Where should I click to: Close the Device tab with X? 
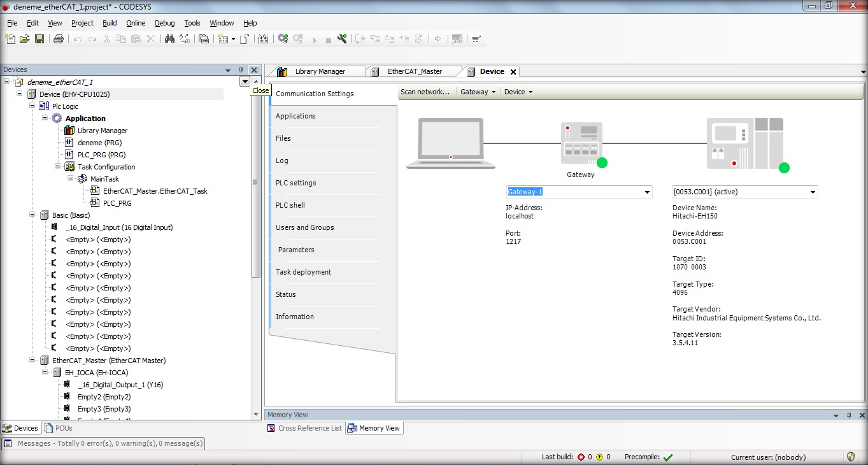pos(513,72)
